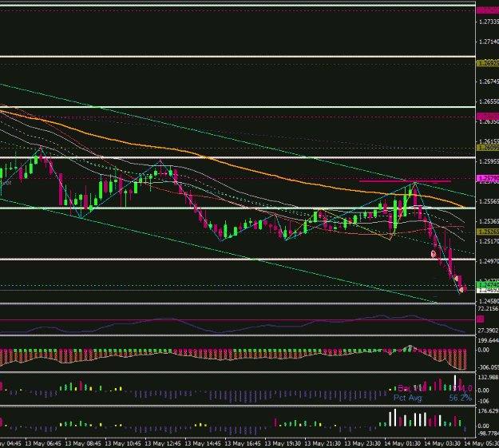499x448 pixels.
Task: Select the olive 1.2692 level price tag
Action: pyautogui.click(x=488, y=64)
